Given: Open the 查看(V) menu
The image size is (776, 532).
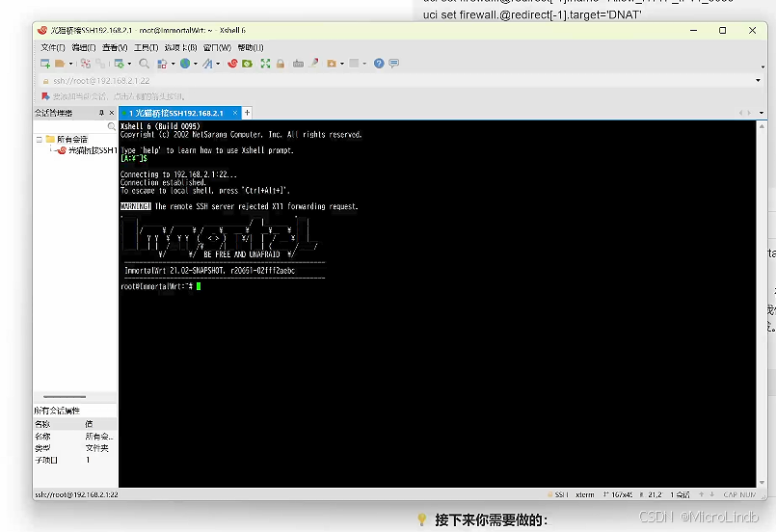Looking at the screenshot, I should coord(115,47).
